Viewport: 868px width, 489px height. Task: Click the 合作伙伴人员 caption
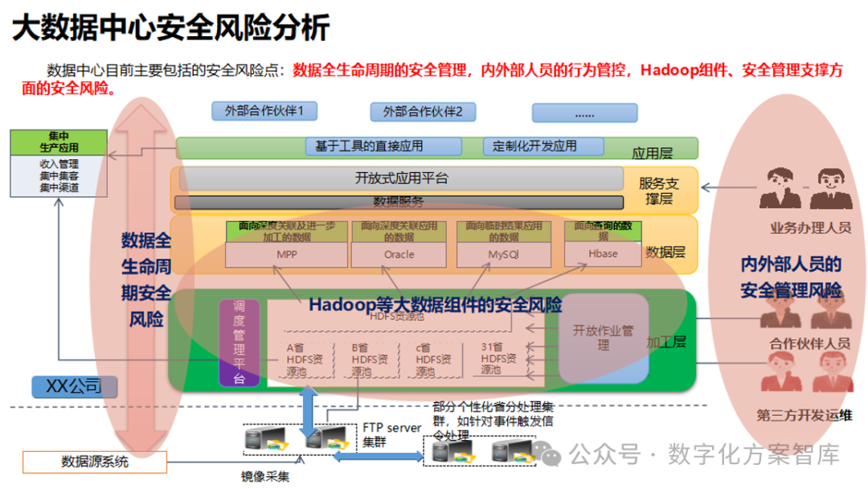pos(810,343)
